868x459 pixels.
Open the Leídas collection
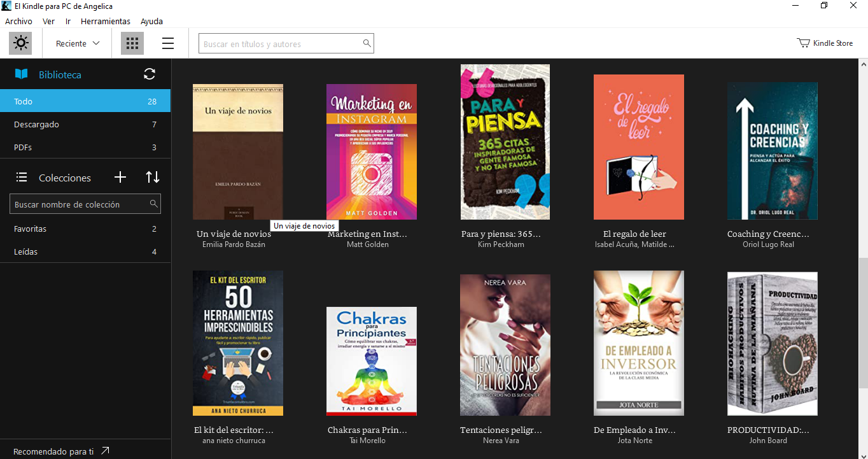[x=85, y=251]
